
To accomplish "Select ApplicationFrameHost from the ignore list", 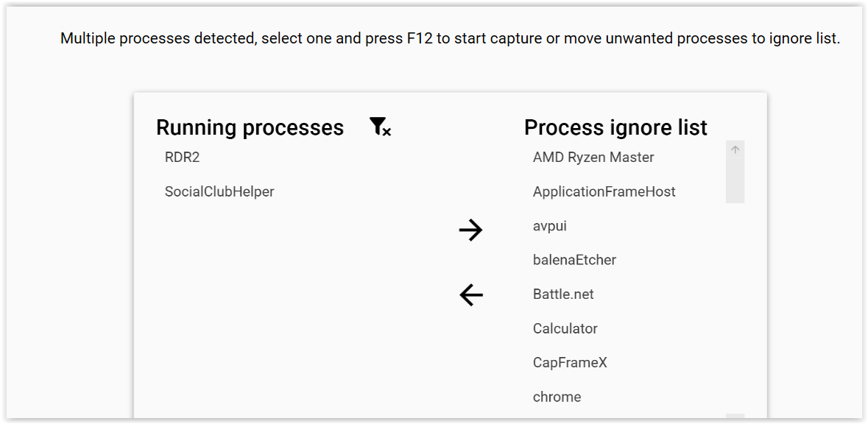I will (604, 191).
